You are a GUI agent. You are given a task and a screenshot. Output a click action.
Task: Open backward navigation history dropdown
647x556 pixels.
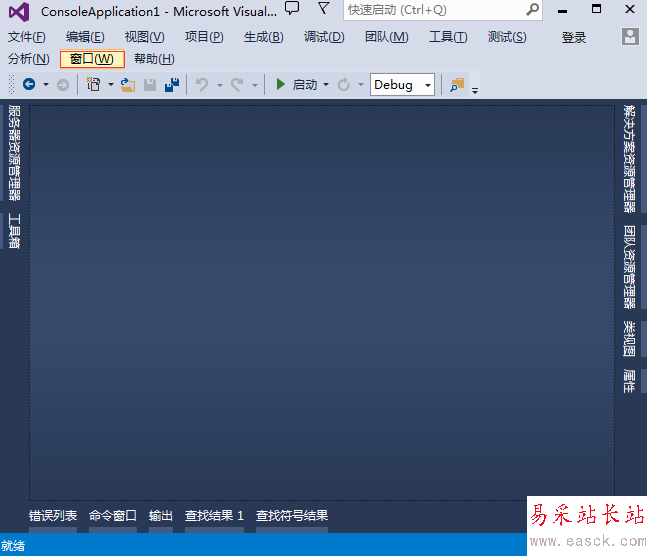click(46, 85)
